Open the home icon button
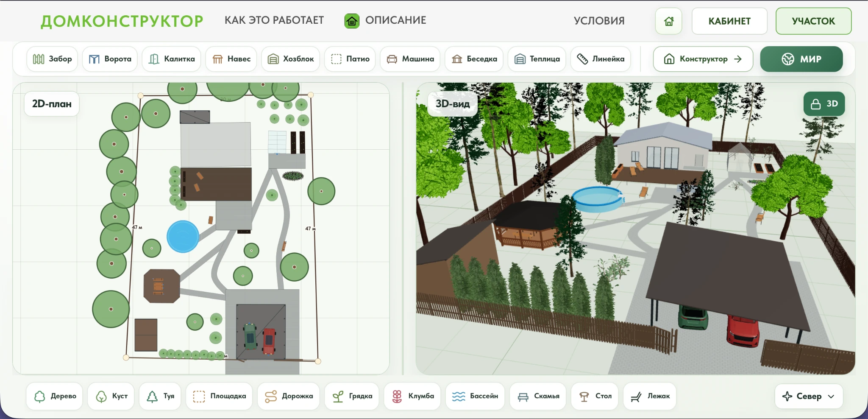 tap(668, 21)
